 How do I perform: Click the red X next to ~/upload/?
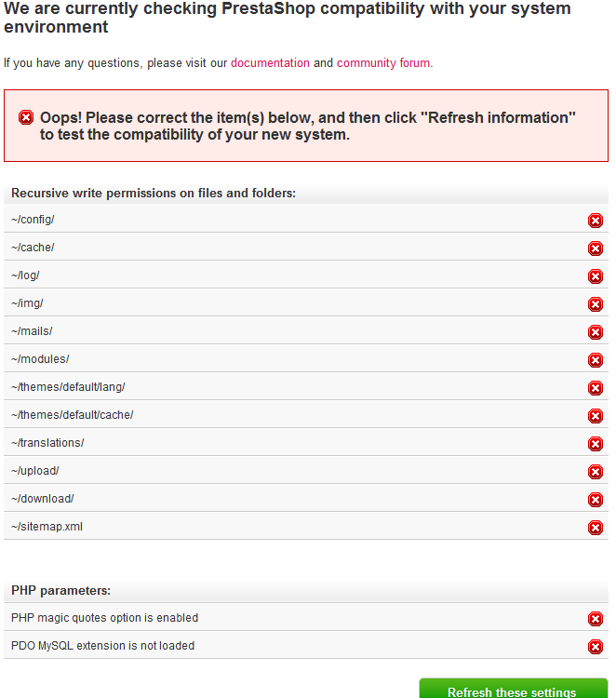(596, 472)
